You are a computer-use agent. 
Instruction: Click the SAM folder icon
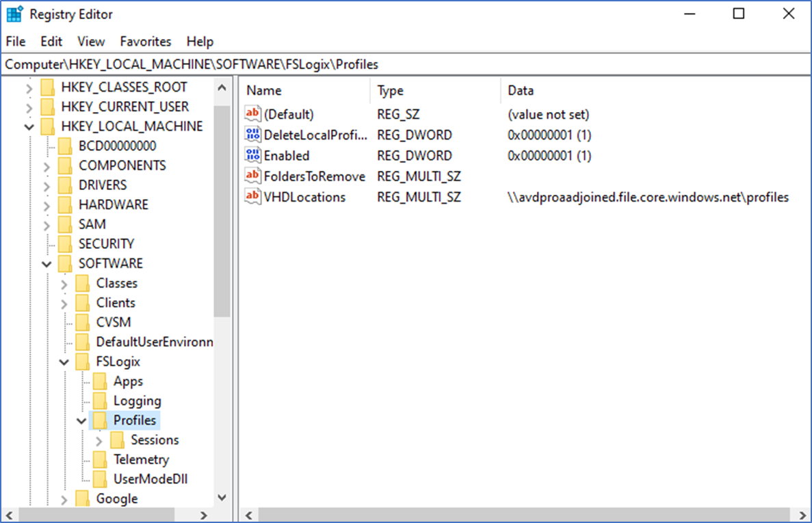(65, 224)
